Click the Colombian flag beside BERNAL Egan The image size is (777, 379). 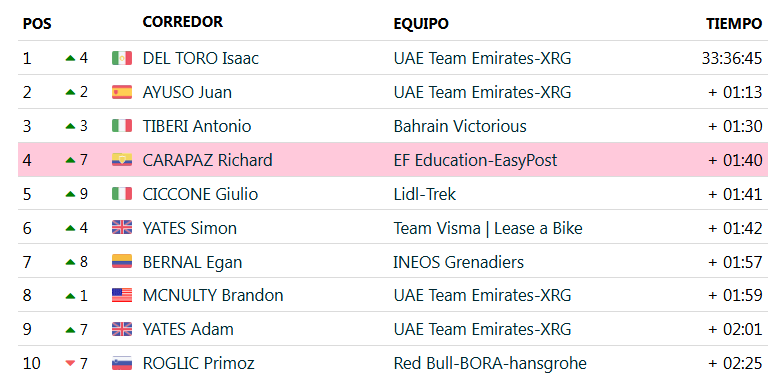coord(122,262)
